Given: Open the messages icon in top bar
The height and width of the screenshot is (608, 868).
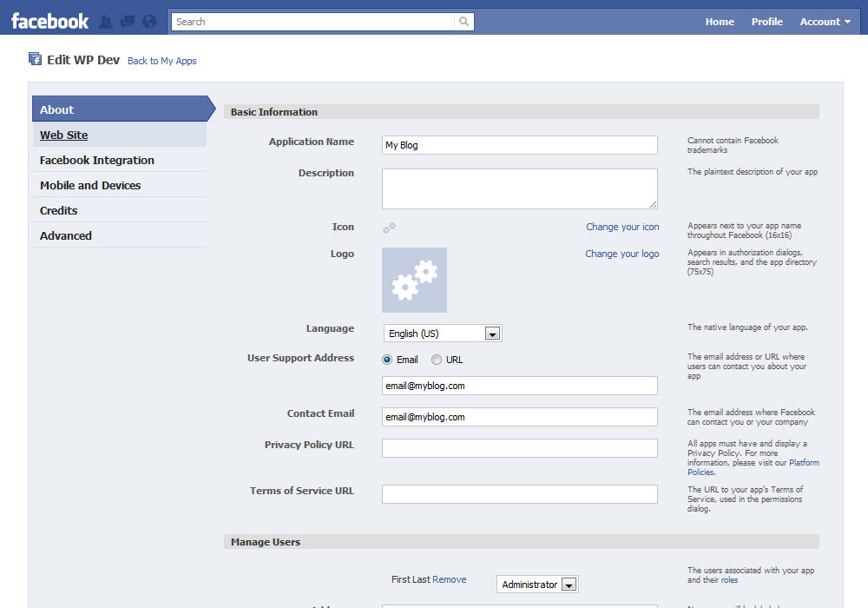Looking at the screenshot, I should [x=128, y=22].
